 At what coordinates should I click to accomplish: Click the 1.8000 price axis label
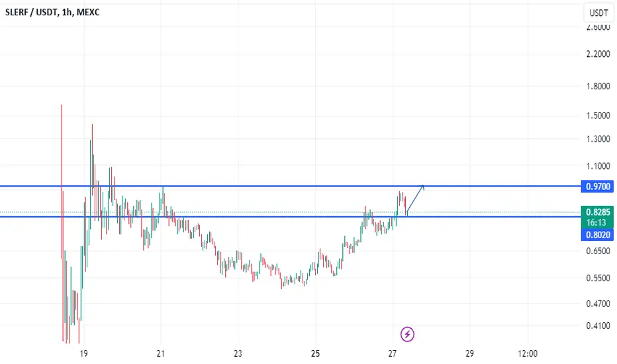pyautogui.click(x=598, y=86)
